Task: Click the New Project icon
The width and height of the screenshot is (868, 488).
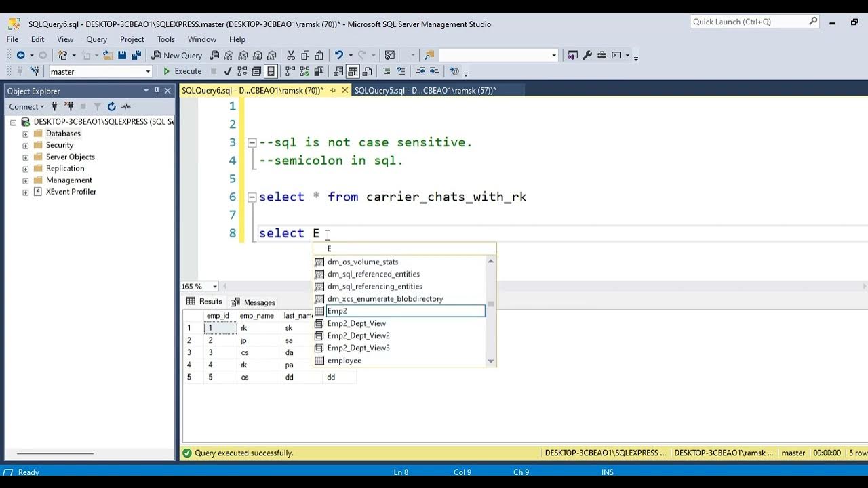Action: 62,55
